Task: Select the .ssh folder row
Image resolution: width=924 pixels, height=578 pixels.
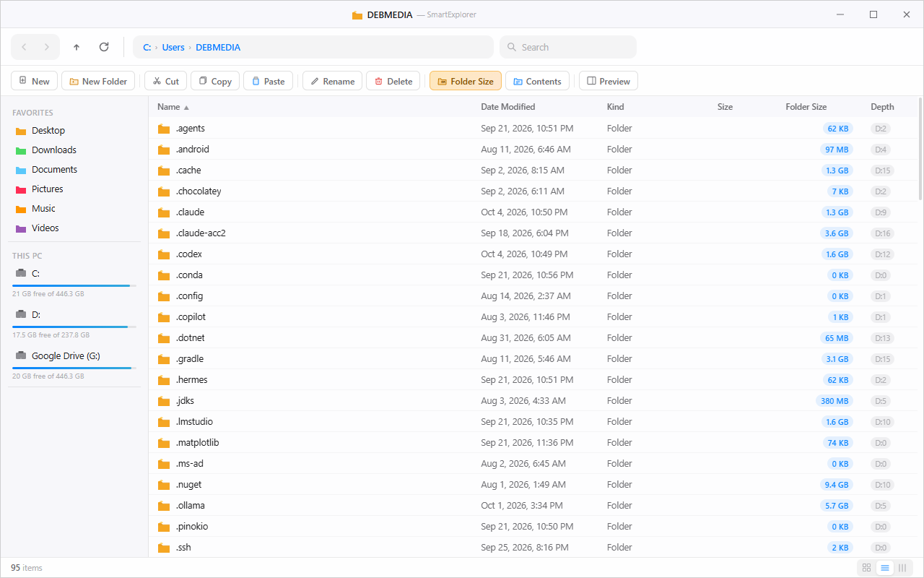Action: 533,548
